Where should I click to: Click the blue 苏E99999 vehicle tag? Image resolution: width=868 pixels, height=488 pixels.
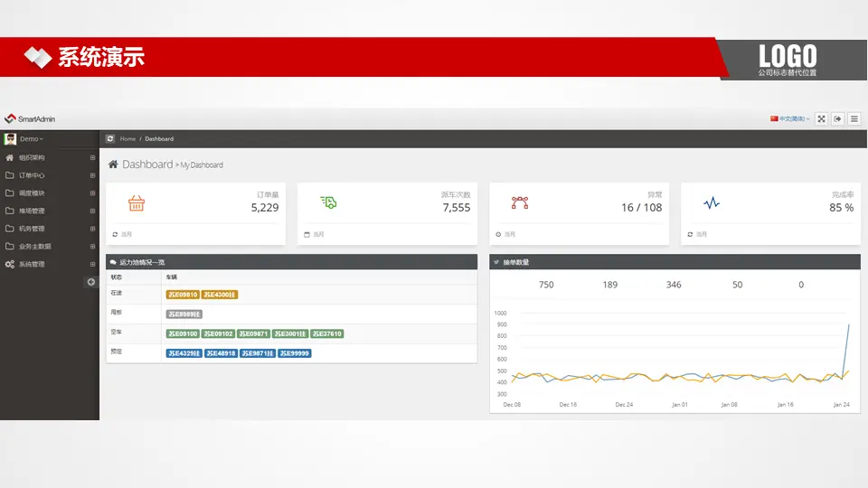click(295, 353)
